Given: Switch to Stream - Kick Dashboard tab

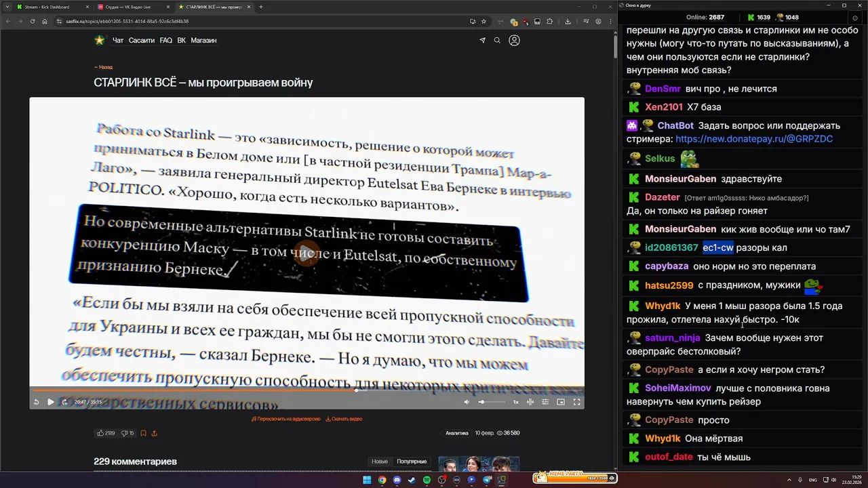Looking at the screenshot, I should point(51,7).
